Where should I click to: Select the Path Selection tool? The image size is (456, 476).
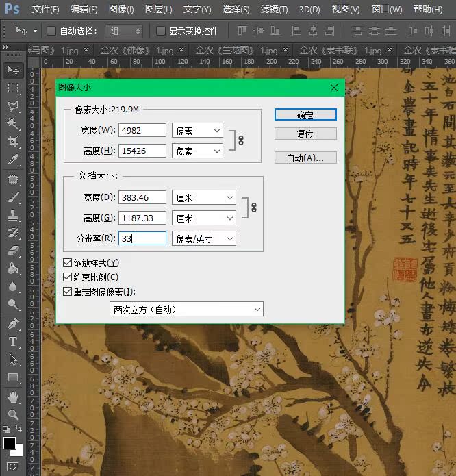tap(13, 360)
